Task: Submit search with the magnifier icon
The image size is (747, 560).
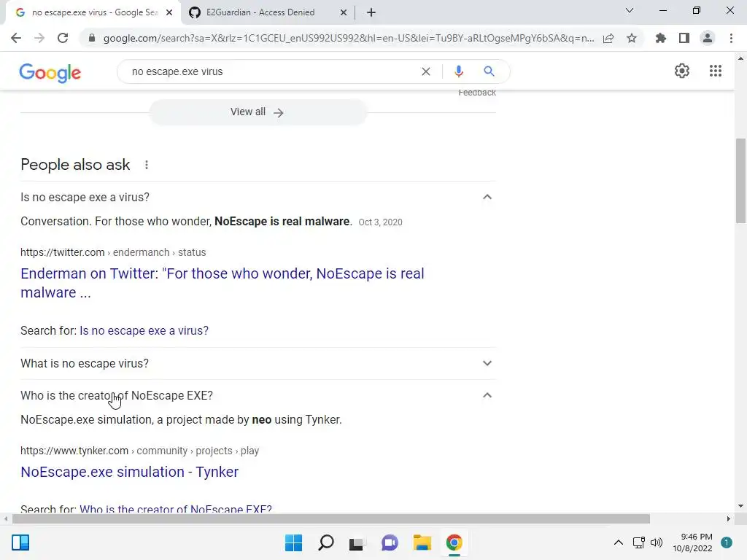Action: point(489,71)
